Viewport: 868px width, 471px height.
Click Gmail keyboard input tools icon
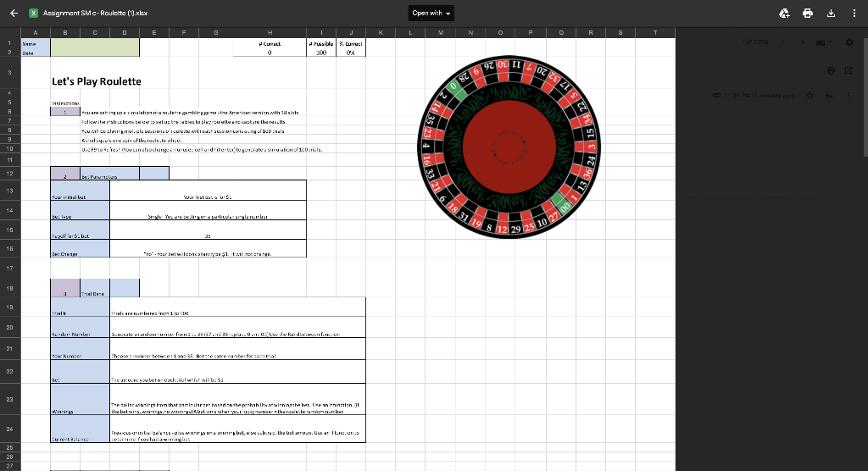pos(821,42)
